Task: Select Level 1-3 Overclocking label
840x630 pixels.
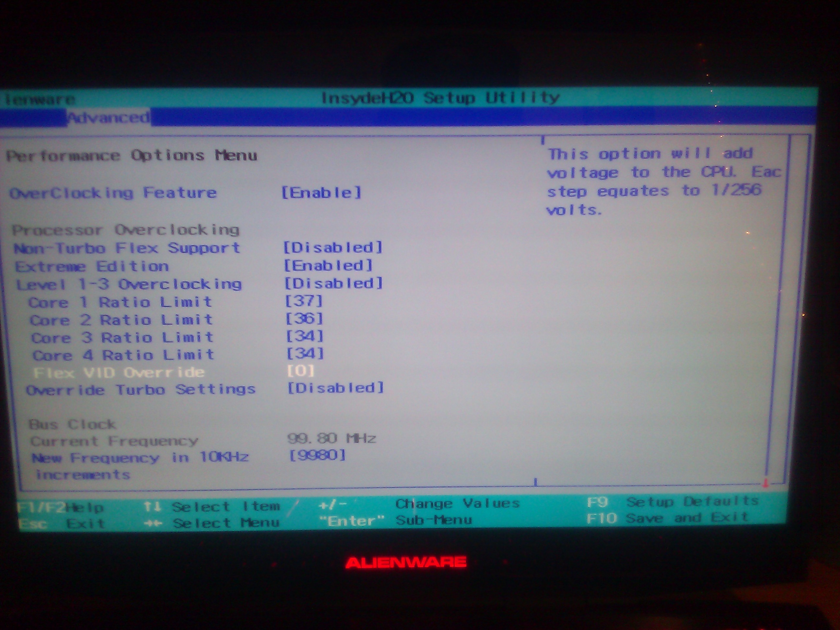Action: pos(129,284)
